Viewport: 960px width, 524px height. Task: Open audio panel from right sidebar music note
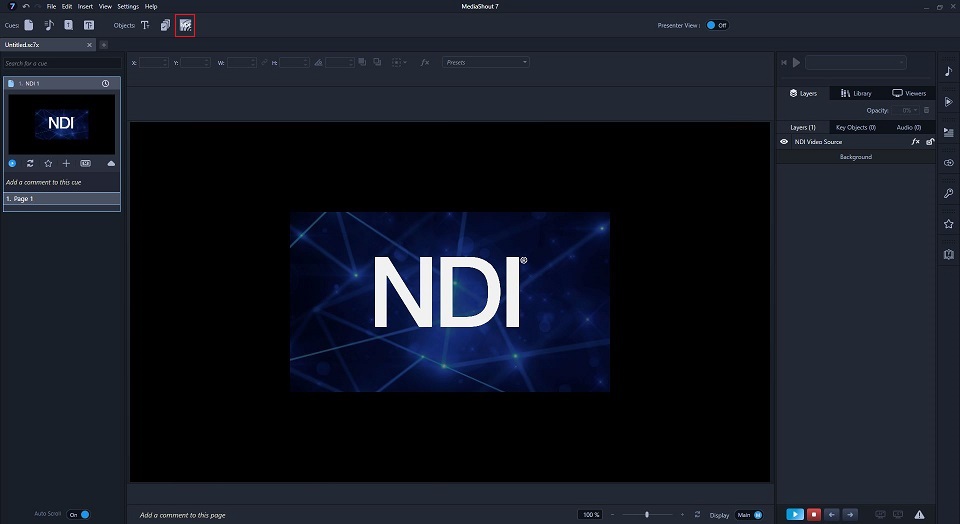tap(948, 71)
